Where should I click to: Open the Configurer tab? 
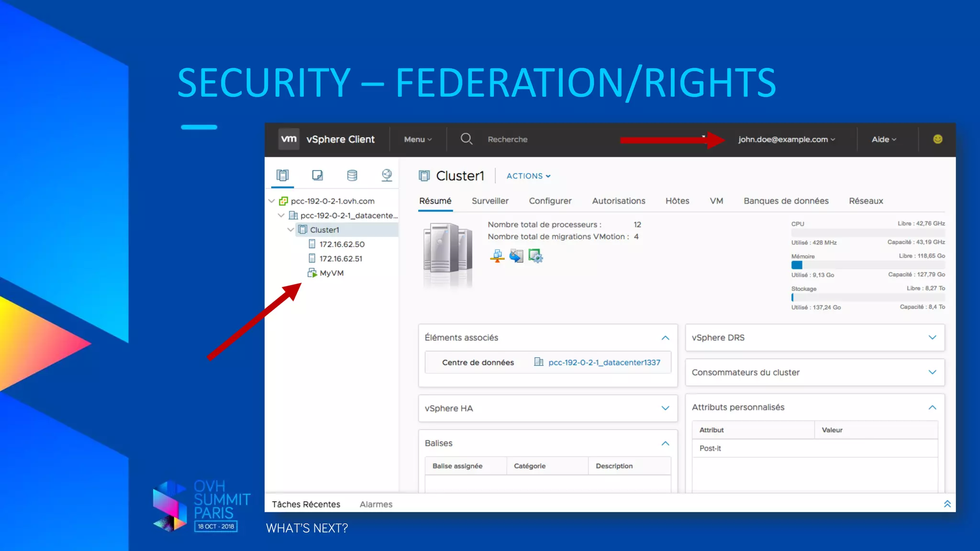[550, 201]
